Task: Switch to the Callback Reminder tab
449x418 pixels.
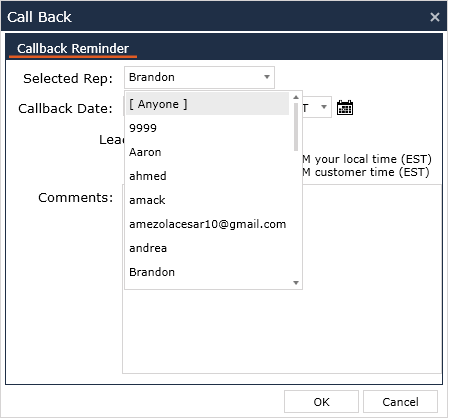Action: click(x=73, y=49)
